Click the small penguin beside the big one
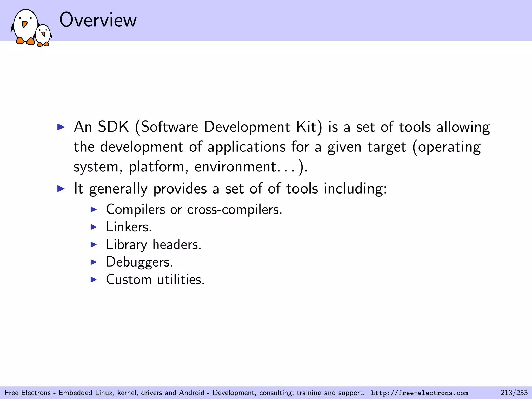The width and height of the screenshot is (532, 399). click(43, 35)
